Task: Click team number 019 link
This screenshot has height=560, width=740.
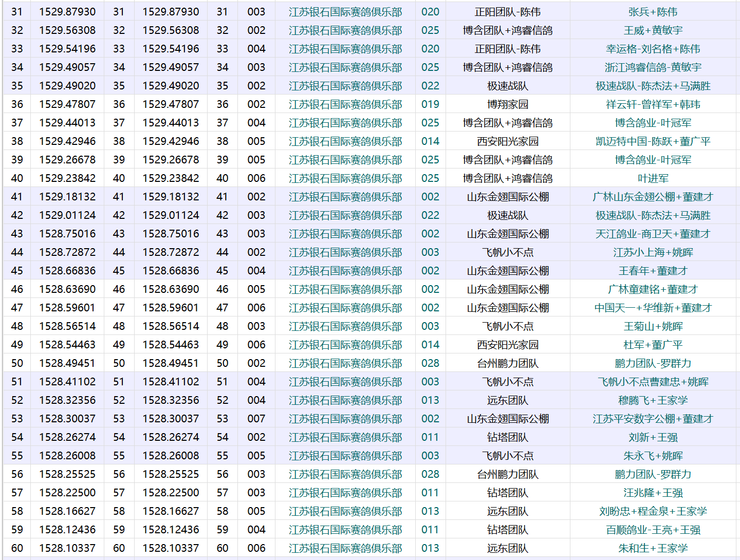Action: [x=430, y=104]
